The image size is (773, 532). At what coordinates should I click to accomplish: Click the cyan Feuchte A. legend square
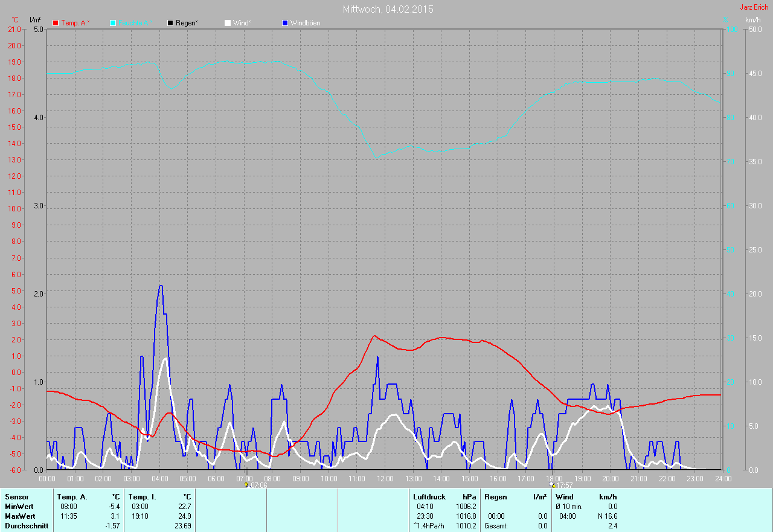[x=113, y=23]
